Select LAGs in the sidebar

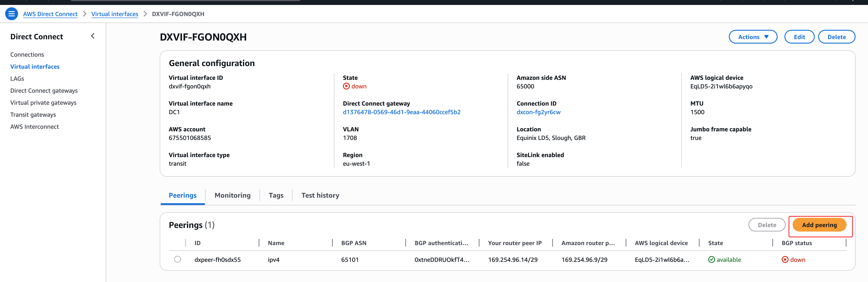click(x=17, y=79)
